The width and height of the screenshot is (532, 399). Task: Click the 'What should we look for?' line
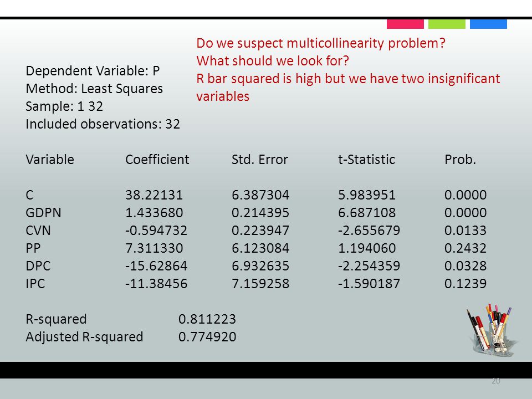click(273, 61)
